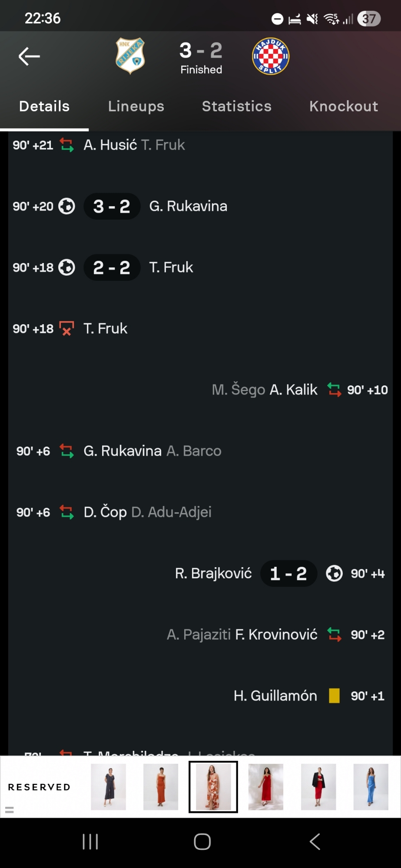Tap goal icon beside R. Brajković 1 - 2
This screenshot has width=401, height=868.
coord(334,573)
